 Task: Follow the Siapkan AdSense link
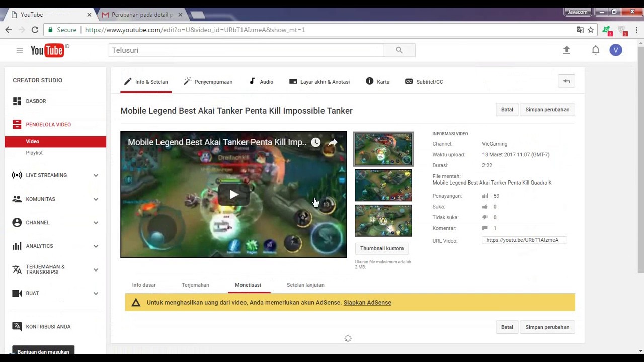click(x=367, y=303)
